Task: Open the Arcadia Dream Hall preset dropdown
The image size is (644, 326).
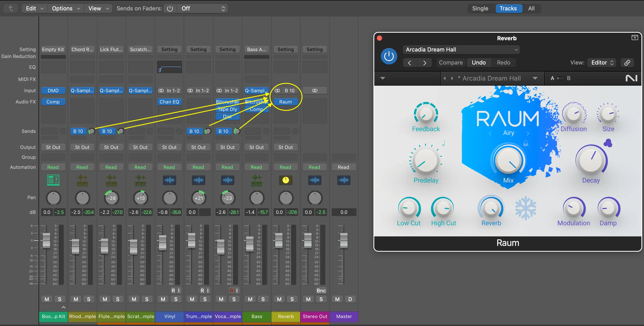Action: tap(461, 50)
